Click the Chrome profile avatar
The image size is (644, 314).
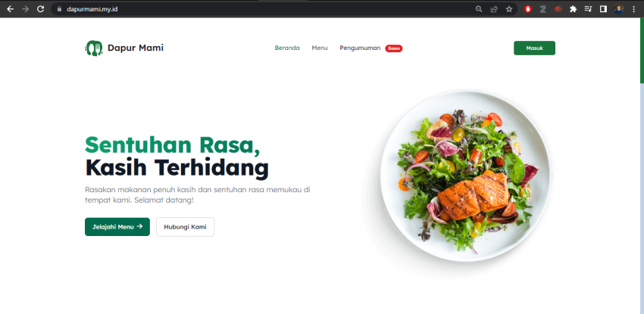(x=618, y=9)
